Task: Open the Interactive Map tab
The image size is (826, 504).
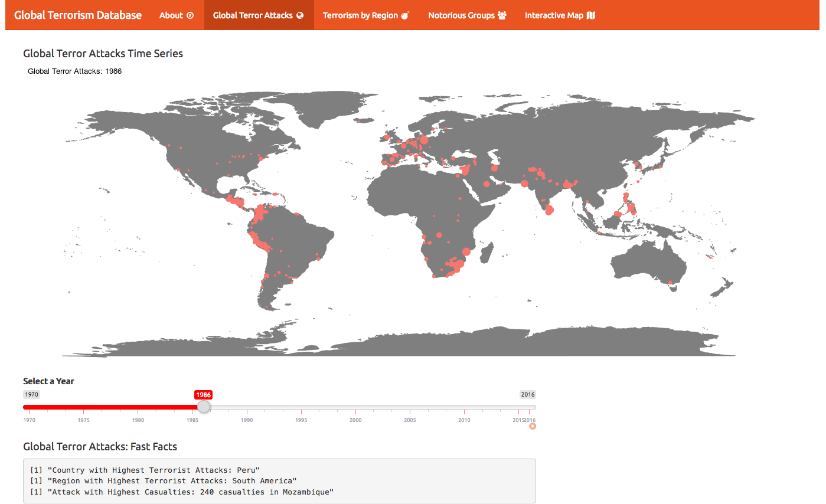Action: (x=554, y=15)
